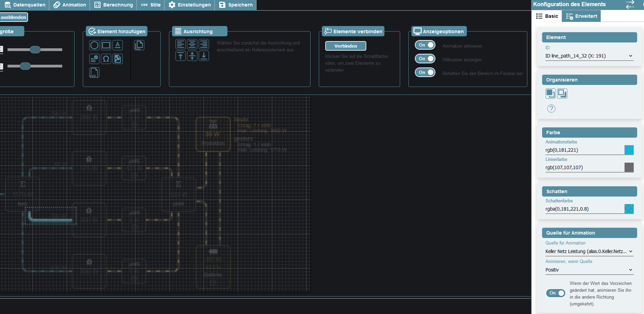
Task: Add an SVG file element
Action: pos(94,73)
